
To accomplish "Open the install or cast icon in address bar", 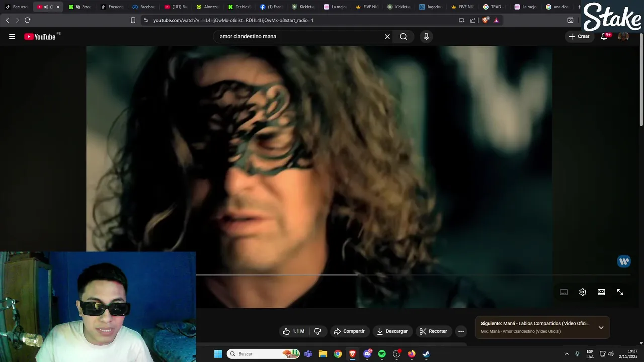I will pyautogui.click(x=461, y=20).
